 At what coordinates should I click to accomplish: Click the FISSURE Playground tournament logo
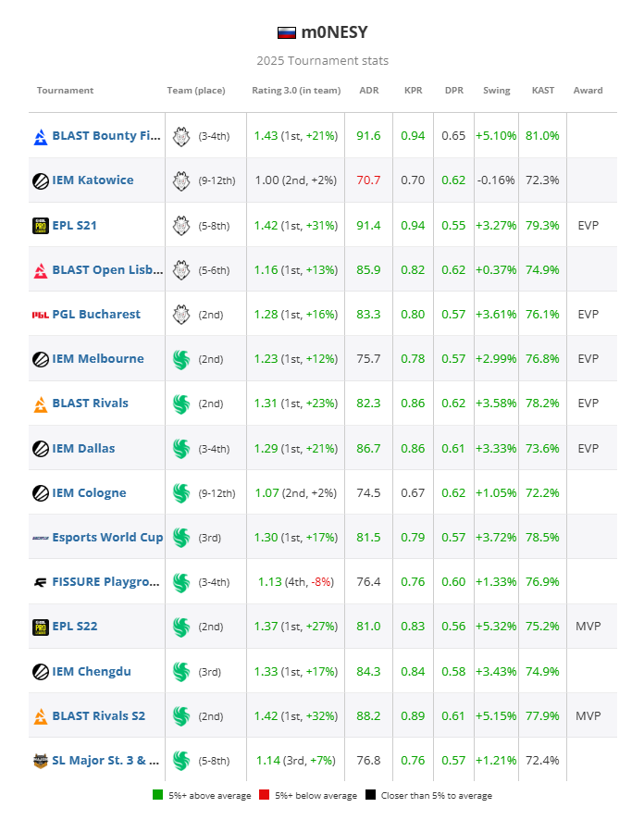(x=41, y=582)
